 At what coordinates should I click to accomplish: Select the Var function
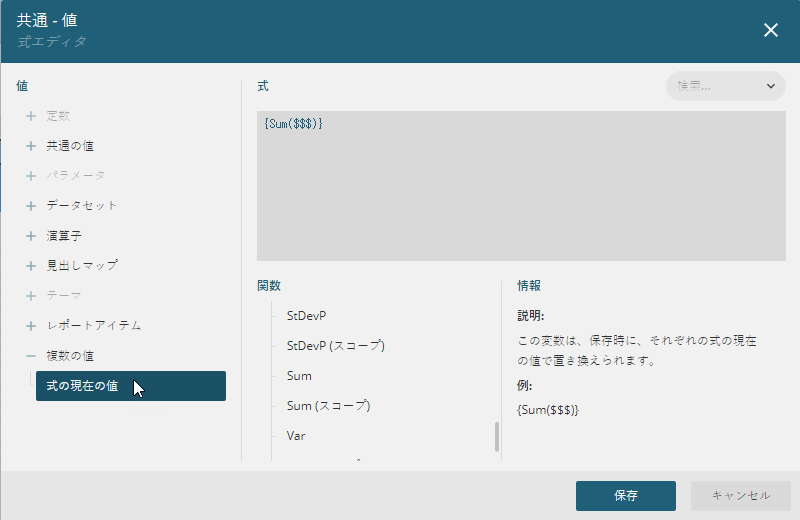click(x=296, y=436)
